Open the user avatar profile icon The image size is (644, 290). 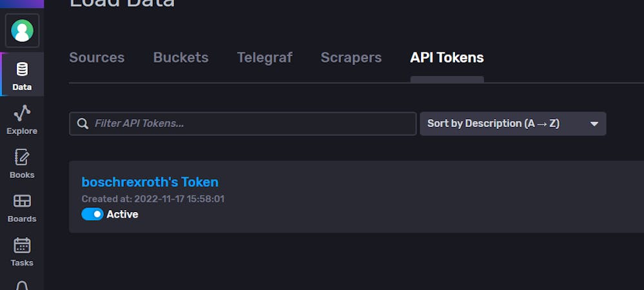click(x=22, y=31)
